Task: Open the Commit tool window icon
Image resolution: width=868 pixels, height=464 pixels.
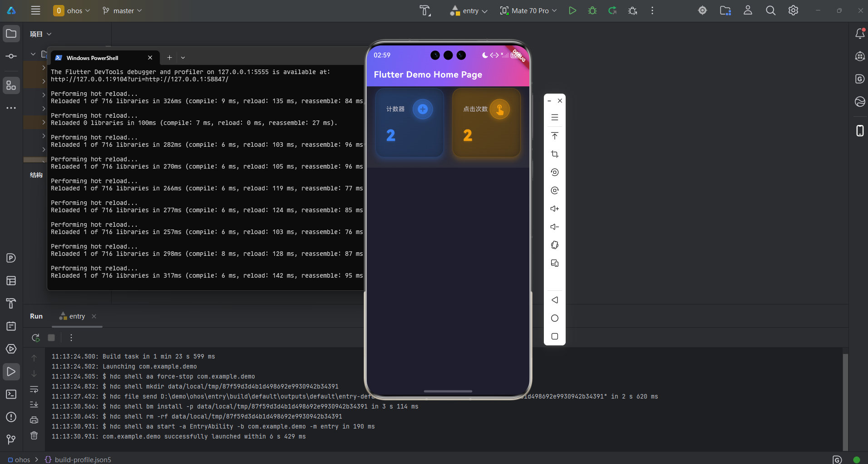Action: click(11, 56)
